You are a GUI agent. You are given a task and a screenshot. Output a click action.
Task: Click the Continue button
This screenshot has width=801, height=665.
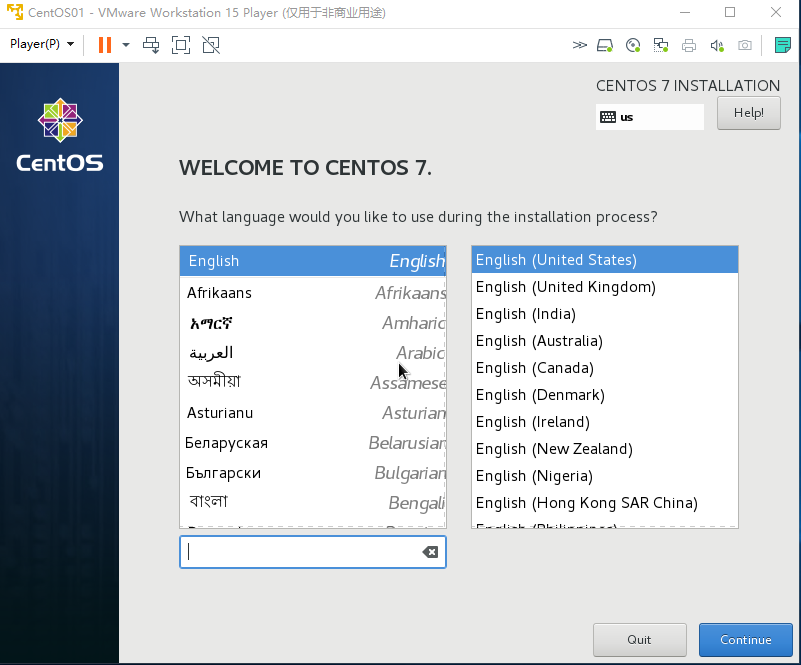[x=745, y=640]
